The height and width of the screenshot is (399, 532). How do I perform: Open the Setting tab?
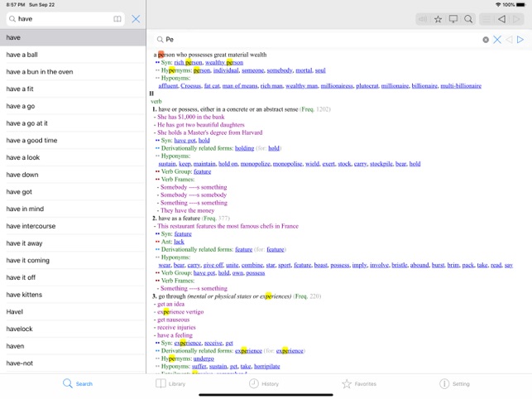point(454,384)
